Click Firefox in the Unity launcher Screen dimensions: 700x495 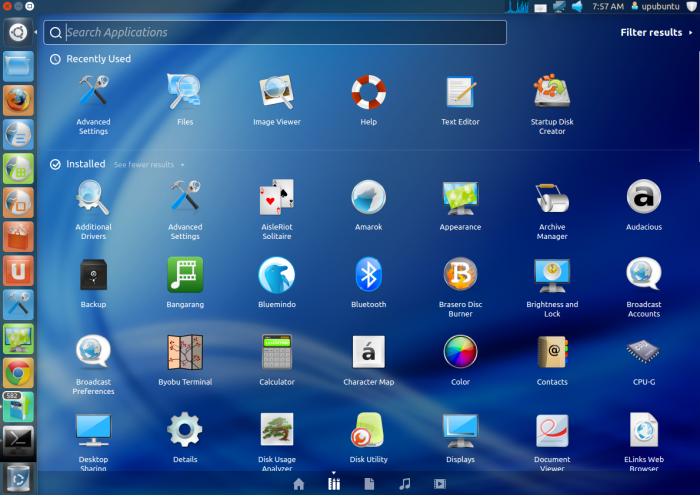[x=18, y=101]
